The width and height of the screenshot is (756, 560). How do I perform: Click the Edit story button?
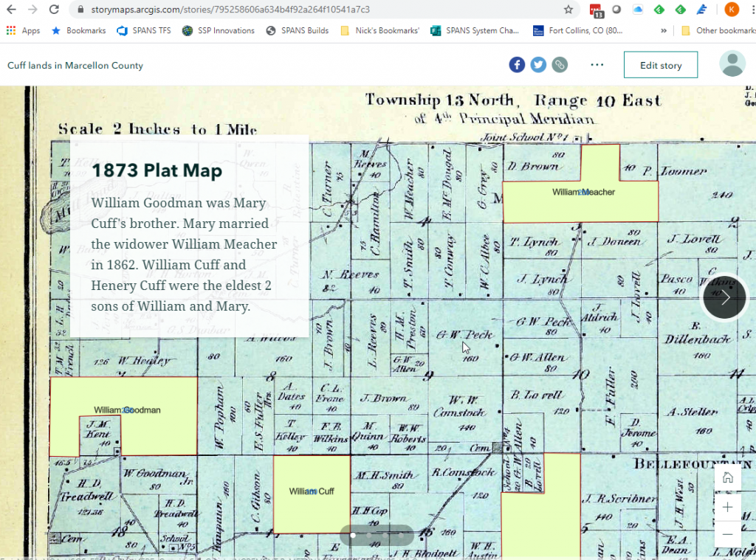pos(660,64)
